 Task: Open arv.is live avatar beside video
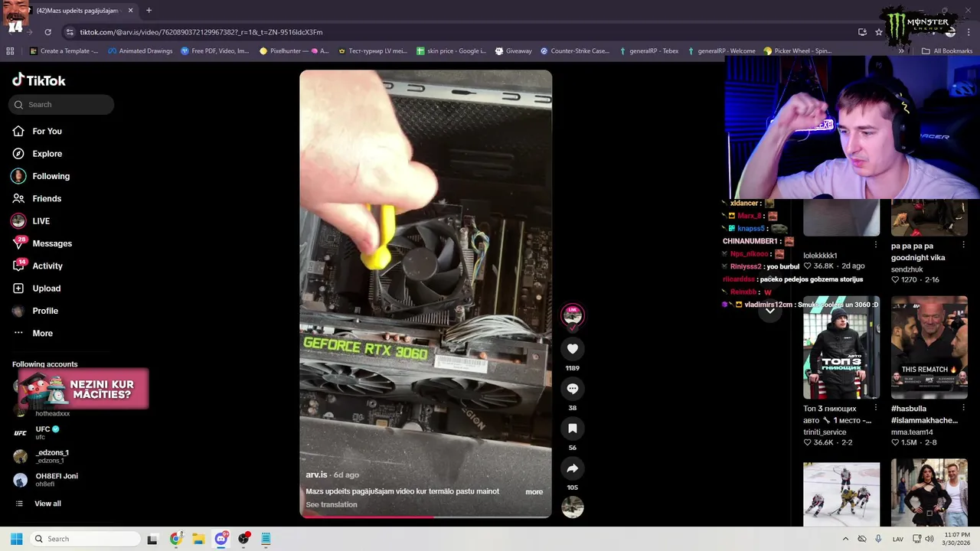[572, 315]
